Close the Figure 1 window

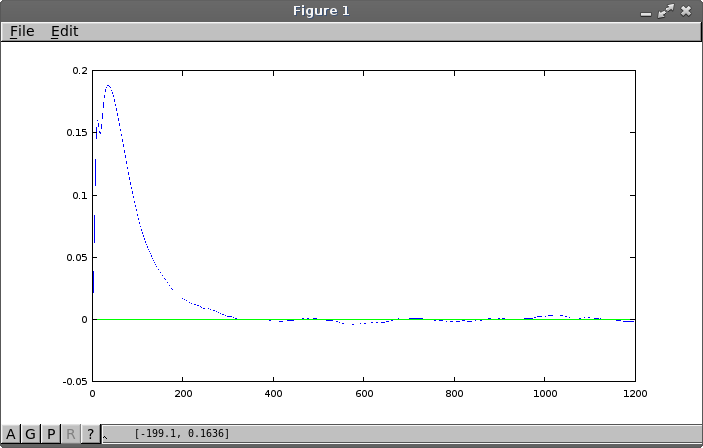click(x=686, y=11)
